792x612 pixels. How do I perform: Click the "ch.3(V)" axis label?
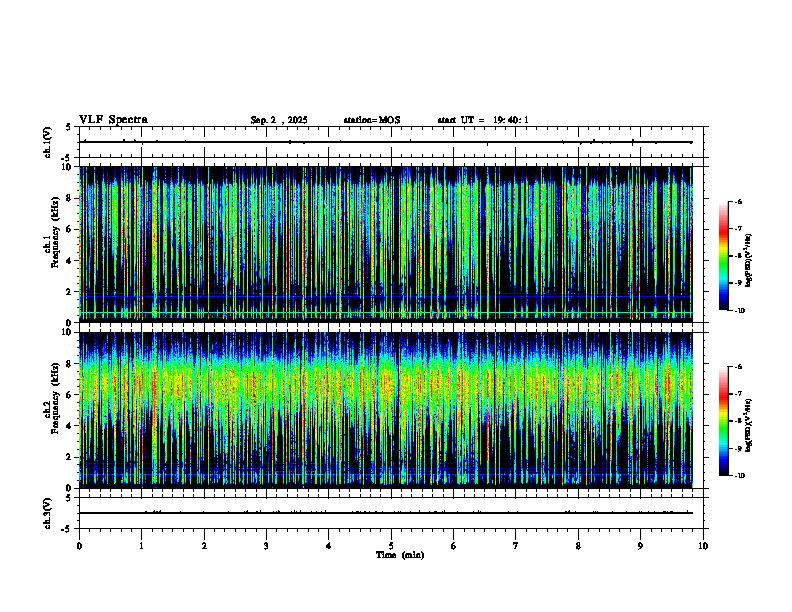(x=48, y=514)
